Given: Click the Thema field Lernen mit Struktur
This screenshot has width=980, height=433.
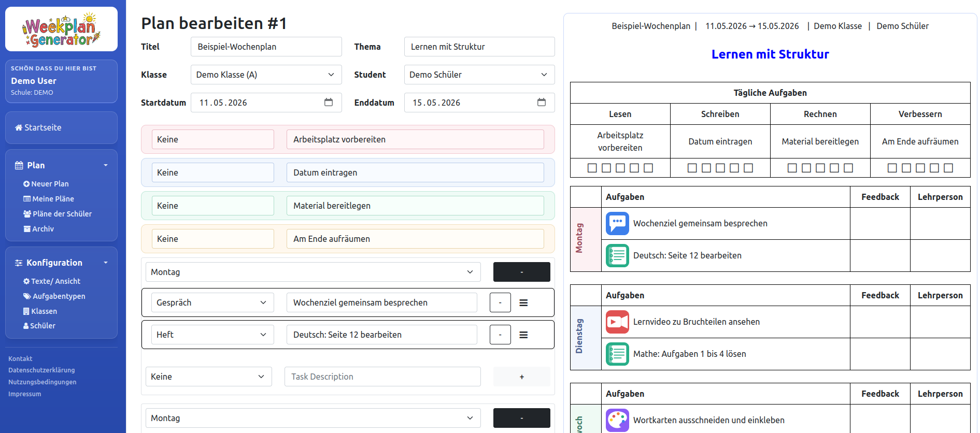Looking at the screenshot, I should [x=479, y=47].
